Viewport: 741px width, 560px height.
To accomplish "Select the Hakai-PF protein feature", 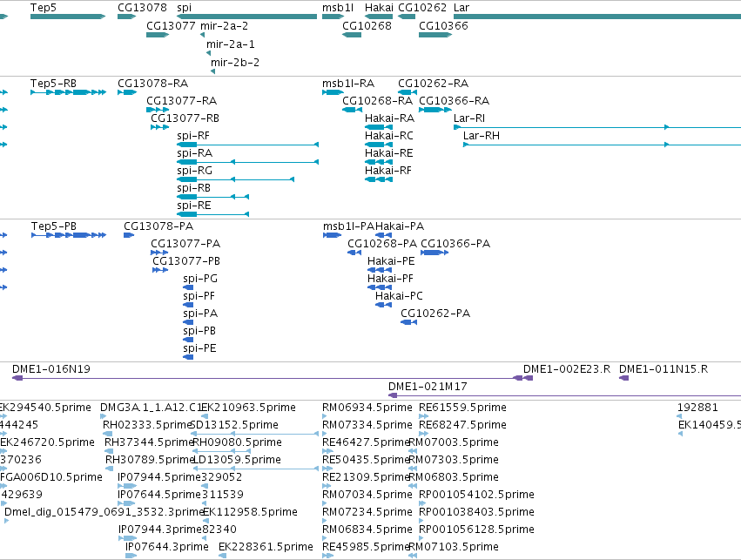I will pos(380,287).
